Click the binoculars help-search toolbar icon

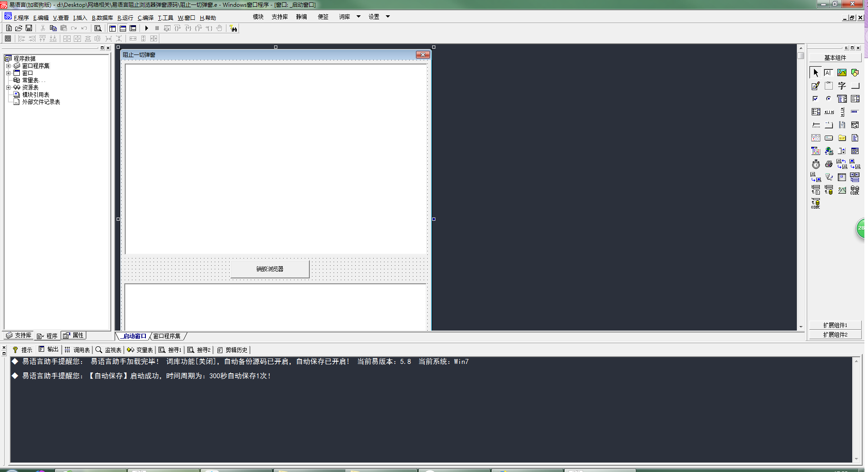pos(233,28)
